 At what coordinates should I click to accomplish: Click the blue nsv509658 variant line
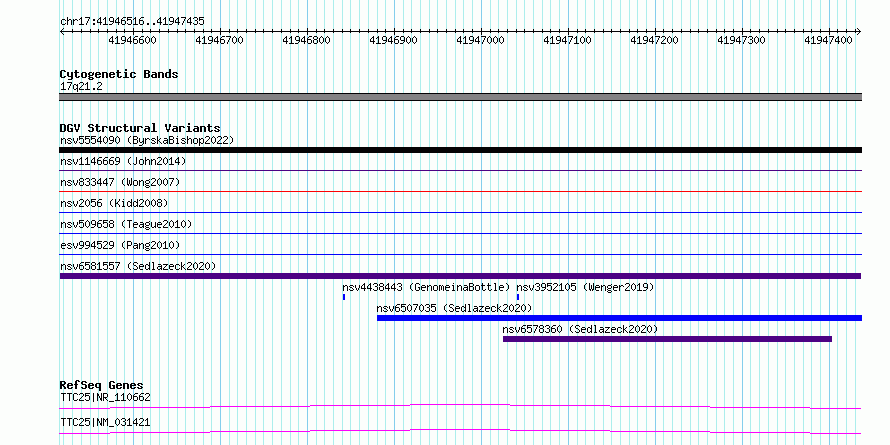coord(460,233)
